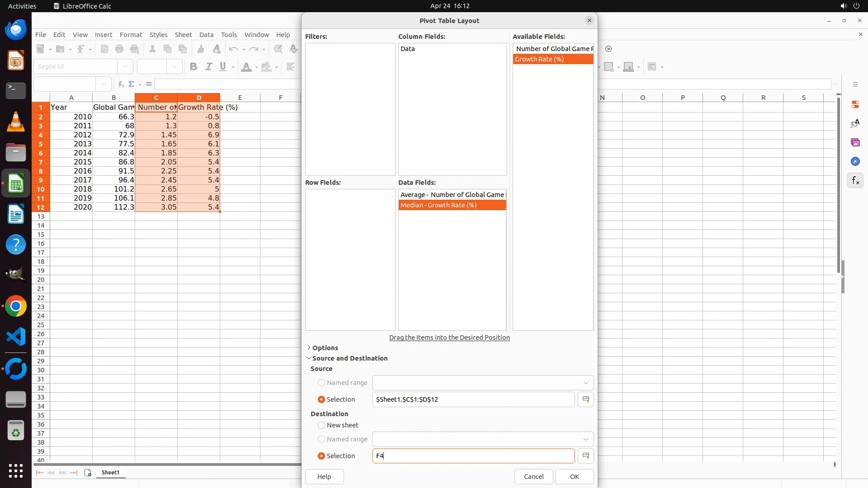Click the shrink icon beside source Selection field
Image resolution: width=868 pixels, height=488 pixels.
click(x=585, y=399)
